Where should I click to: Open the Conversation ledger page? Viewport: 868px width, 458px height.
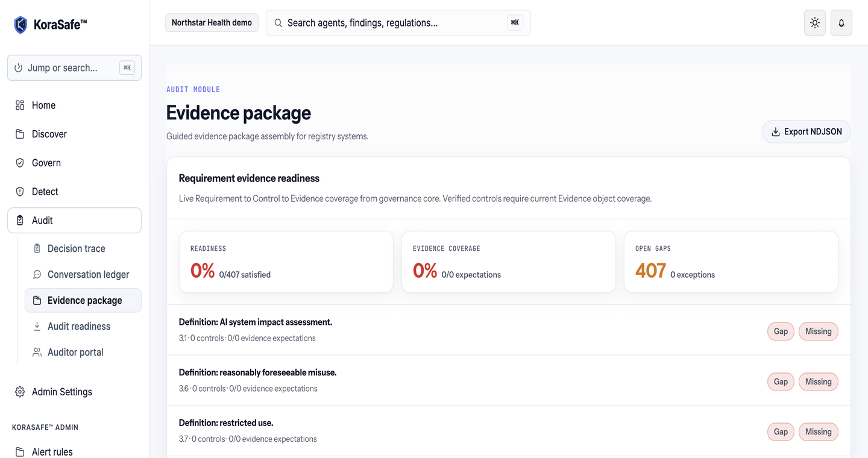(x=83, y=274)
